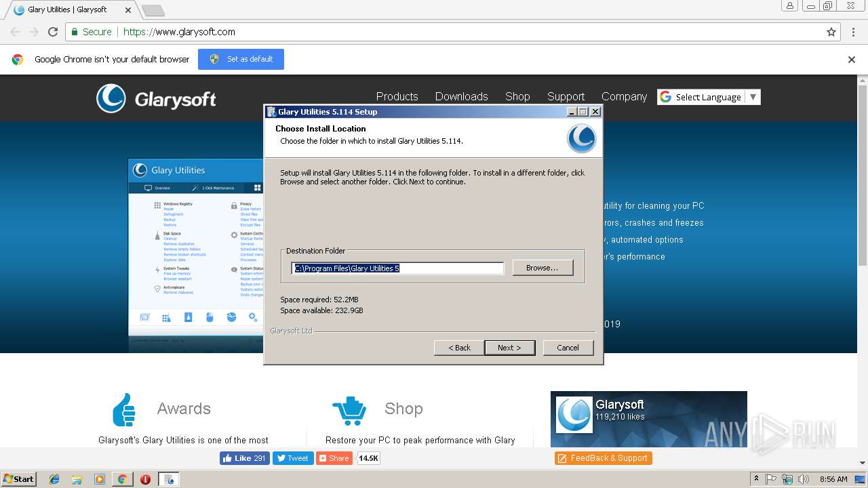Open the Shop menu on Glarysoft site
868x488 pixels.
[x=517, y=96]
